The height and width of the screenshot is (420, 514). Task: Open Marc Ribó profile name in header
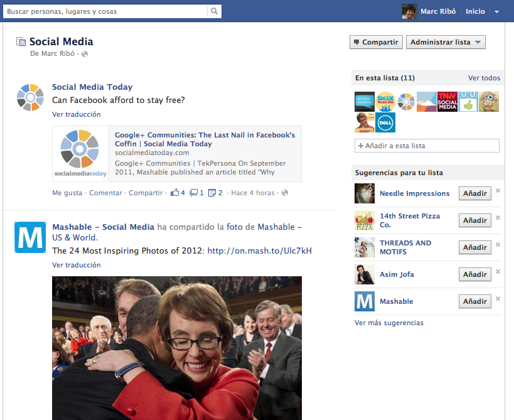coord(438,11)
